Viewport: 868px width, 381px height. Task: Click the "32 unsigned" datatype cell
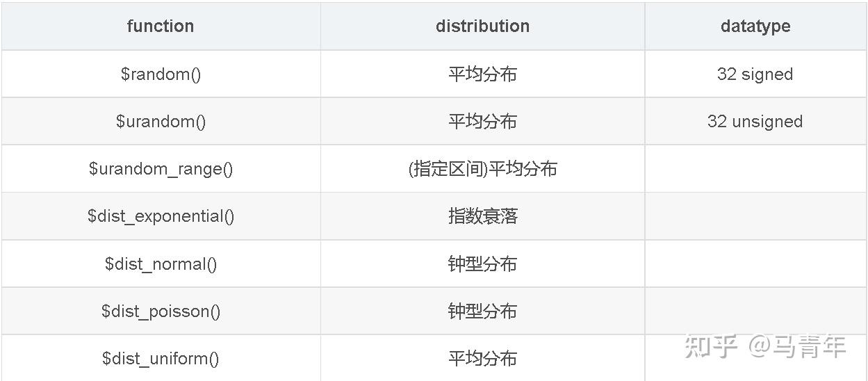tap(755, 122)
